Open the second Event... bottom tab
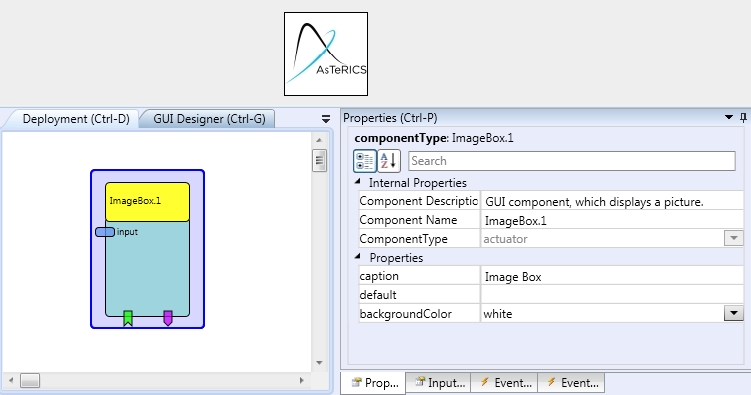 (572, 383)
